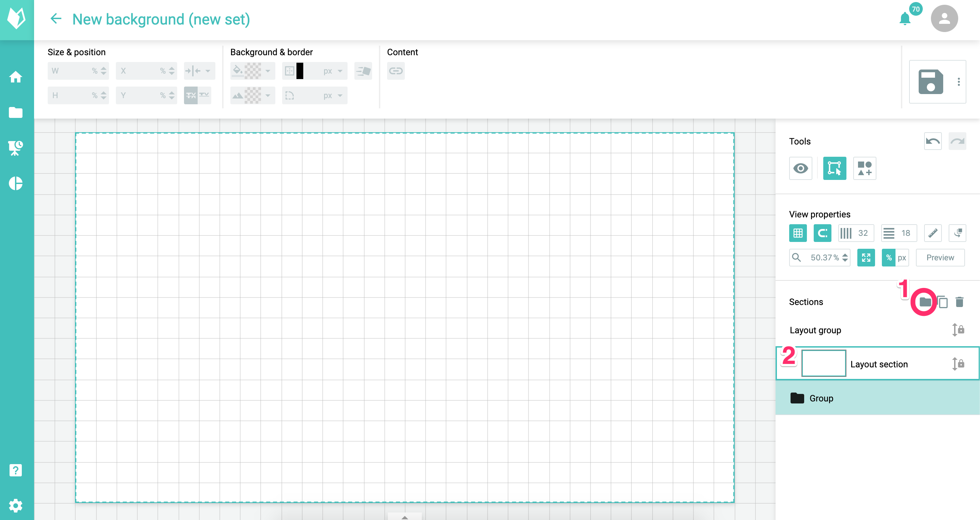Select the Layout section thumbnail
This screenshot has width=980, height=520.
point(824,363)
